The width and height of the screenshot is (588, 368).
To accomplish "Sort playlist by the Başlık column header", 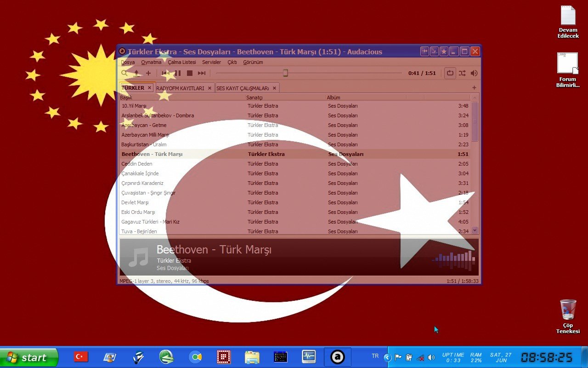I will 182,98.
